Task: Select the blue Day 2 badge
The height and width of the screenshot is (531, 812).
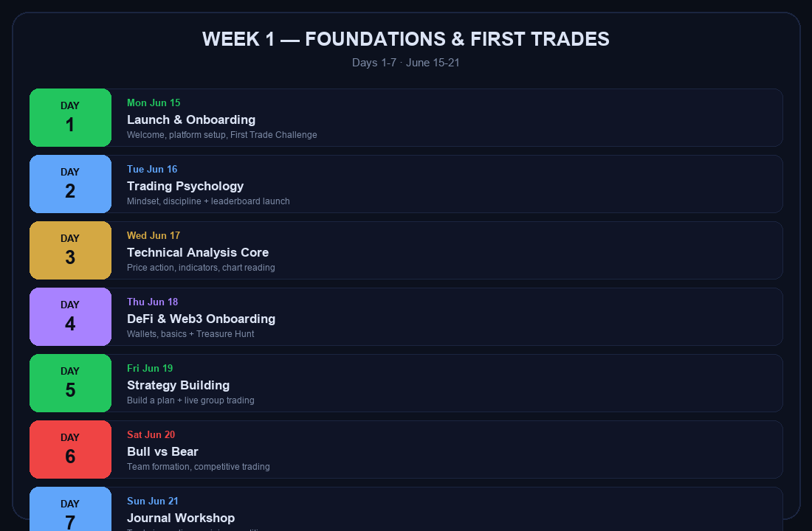Action: (70, 184)
